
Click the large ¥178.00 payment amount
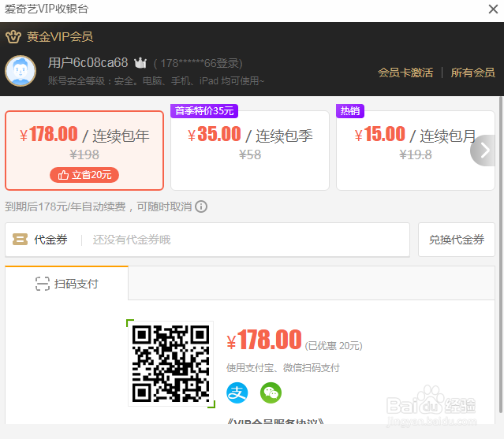pyautogui.click(x=264, y=340)
